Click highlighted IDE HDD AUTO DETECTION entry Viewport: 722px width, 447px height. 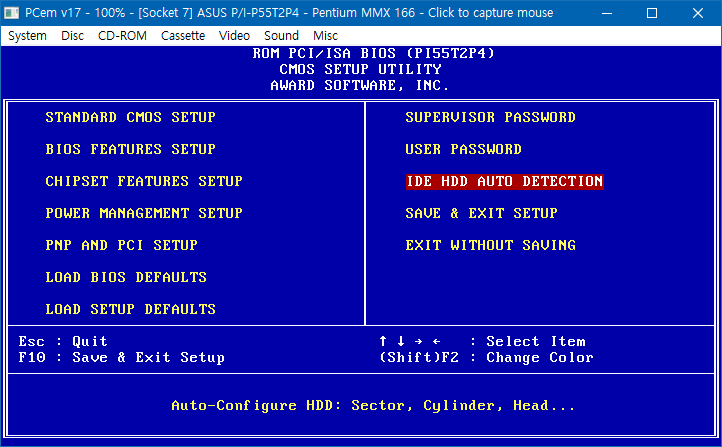click(505, 181)
